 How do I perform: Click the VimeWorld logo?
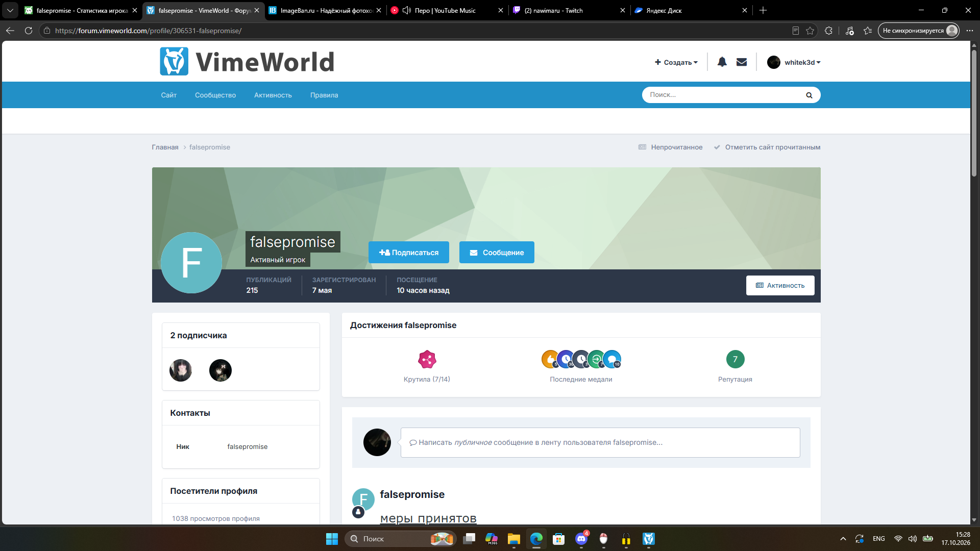[x=247, y=62]
